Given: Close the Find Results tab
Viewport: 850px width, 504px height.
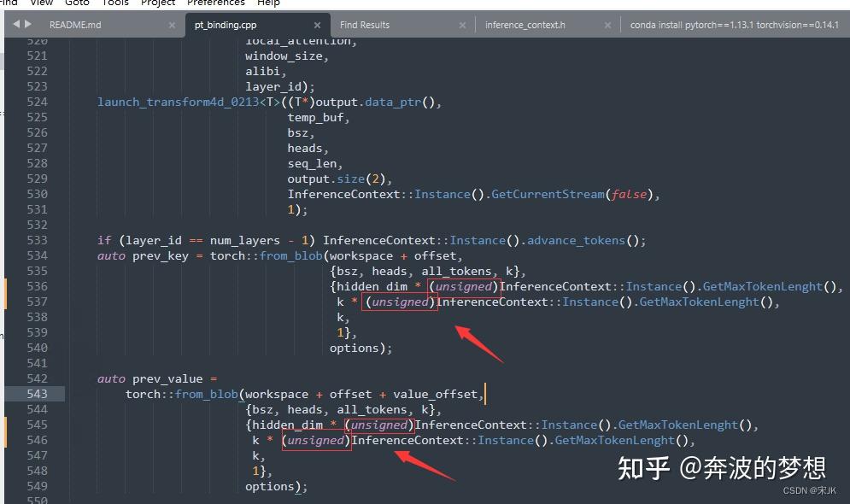Looking at the screenshot, I should [x=462, y=25].
